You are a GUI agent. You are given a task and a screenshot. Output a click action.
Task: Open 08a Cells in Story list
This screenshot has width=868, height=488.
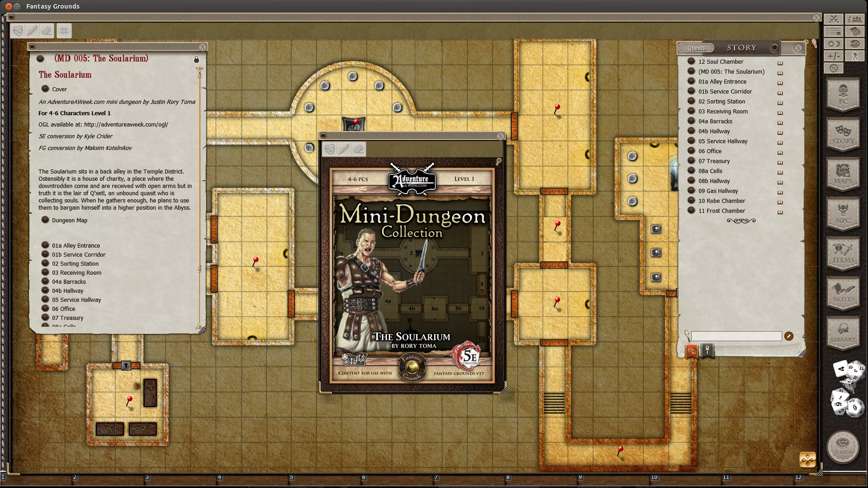[710, 171]
